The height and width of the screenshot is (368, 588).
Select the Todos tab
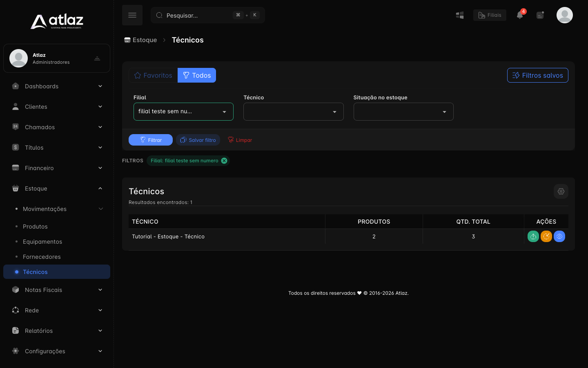pyautogui.click(x=197, y=75)
